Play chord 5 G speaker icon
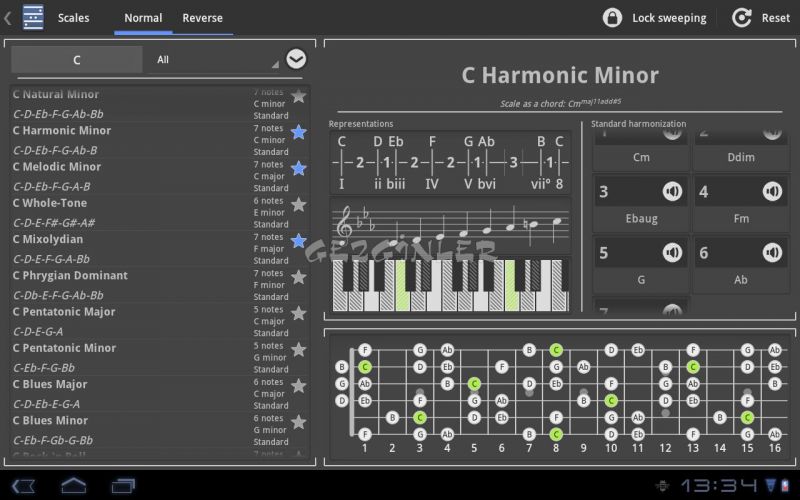The width and height of the screenshot is (800, 500). 672,252
